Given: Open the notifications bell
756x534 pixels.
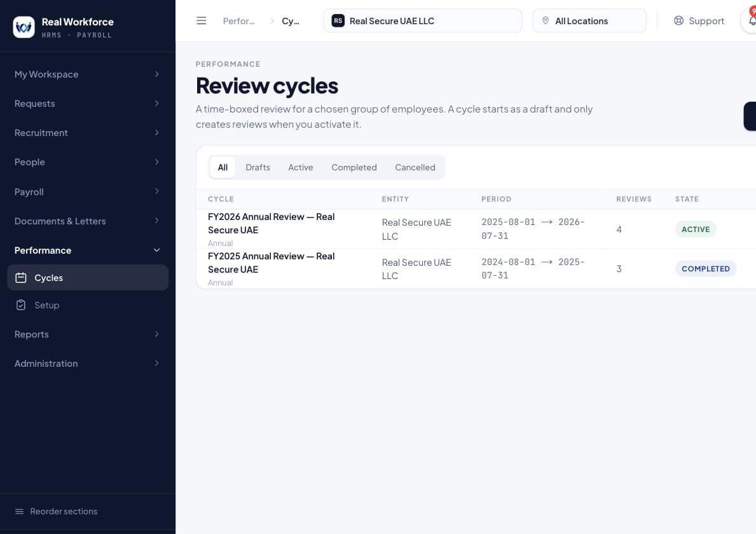Looking at the screenshot, I should tap(752, 21).
